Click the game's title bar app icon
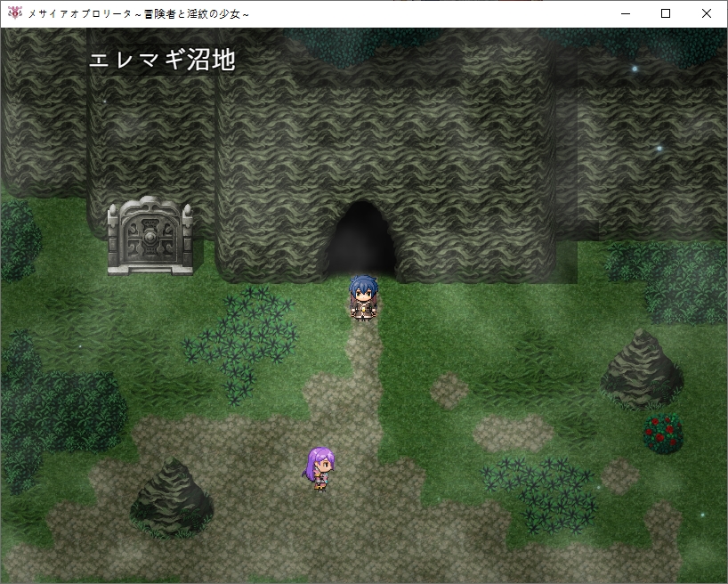Screen dimensions: 728x584 pyautogui.click(x=14, y=13)
